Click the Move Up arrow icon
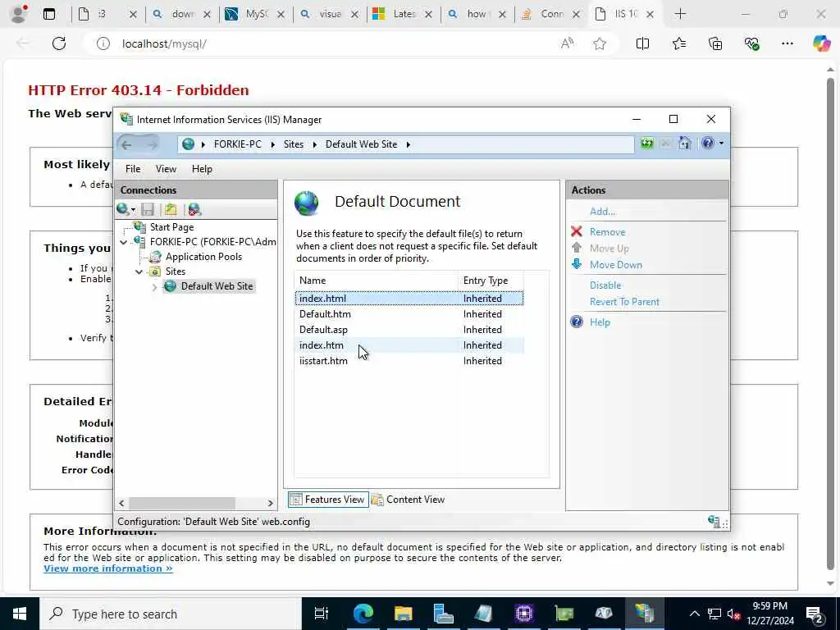The height and width of the screenshot is (630, 840). 577,248
